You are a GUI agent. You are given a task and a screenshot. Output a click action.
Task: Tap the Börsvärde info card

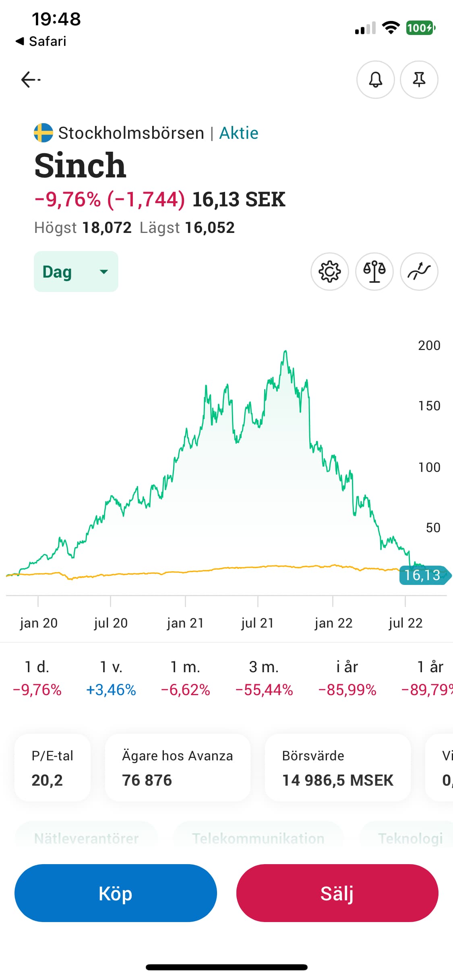point(337,768)
